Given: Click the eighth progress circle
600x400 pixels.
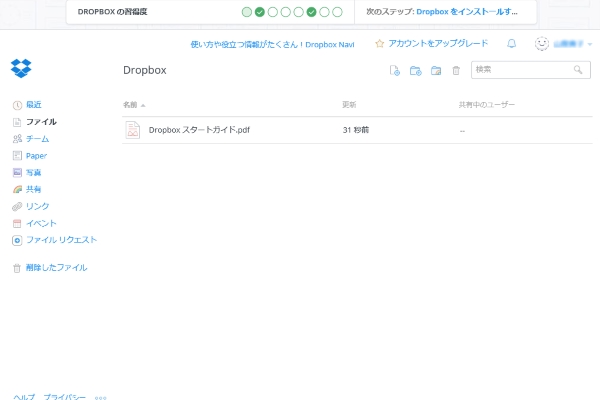Looking at the screenshot, I should pos(337,12).
